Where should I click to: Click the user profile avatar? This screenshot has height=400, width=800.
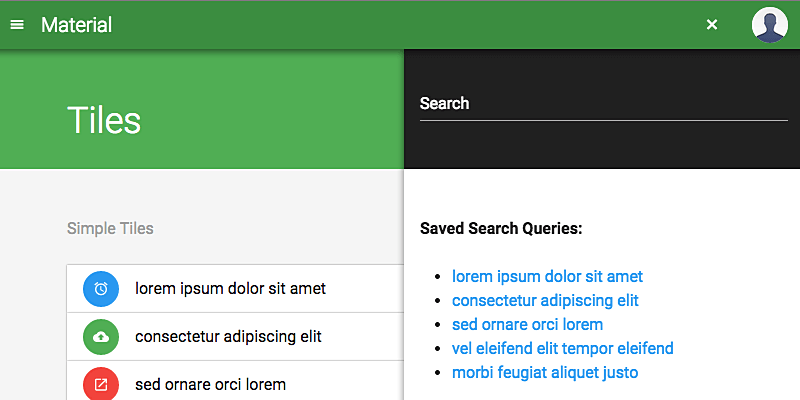coord(770,25)
